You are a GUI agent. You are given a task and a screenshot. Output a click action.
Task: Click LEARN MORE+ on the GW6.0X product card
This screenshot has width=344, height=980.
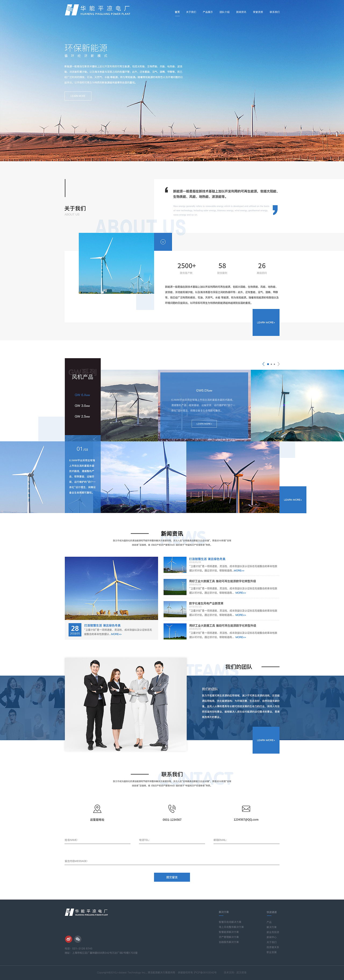(x=204, y=424)
